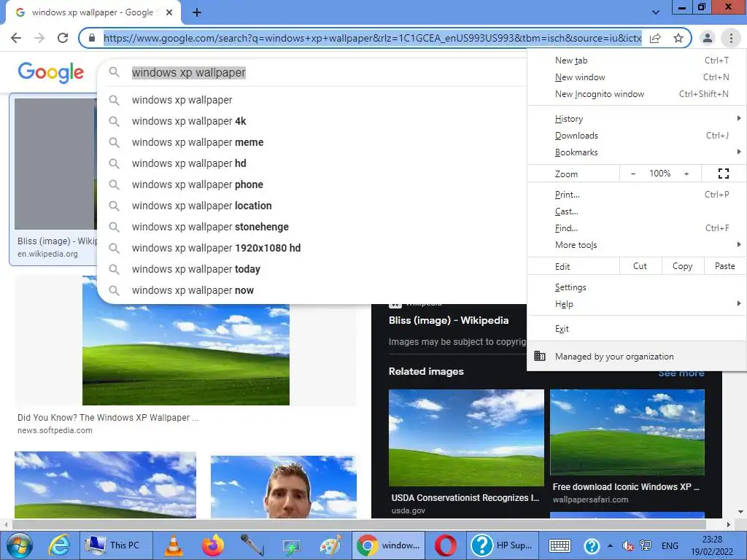Image resolution: width=747 pixels, height=560 pixels.
Task: Open a new tab with the plus icon
Action: [x=197, y=12]
